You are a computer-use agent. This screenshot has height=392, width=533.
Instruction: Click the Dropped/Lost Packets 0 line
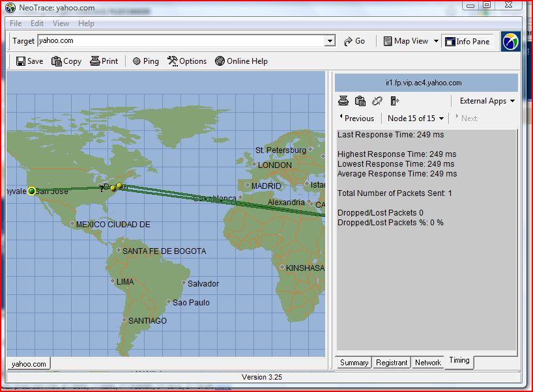pyautogui.click(x=381, y=213)
